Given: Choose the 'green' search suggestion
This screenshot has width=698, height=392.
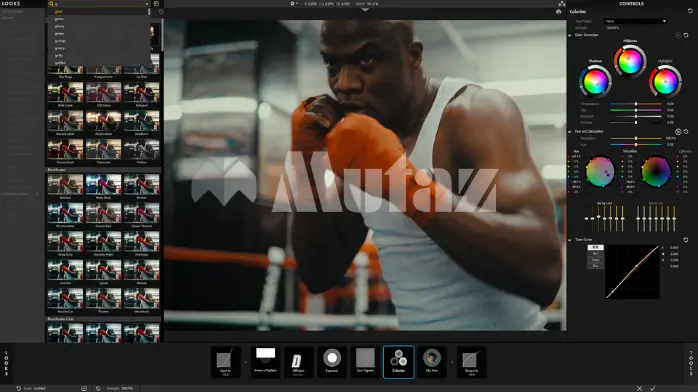Looking at the screenshot, I should coord(59,33).
